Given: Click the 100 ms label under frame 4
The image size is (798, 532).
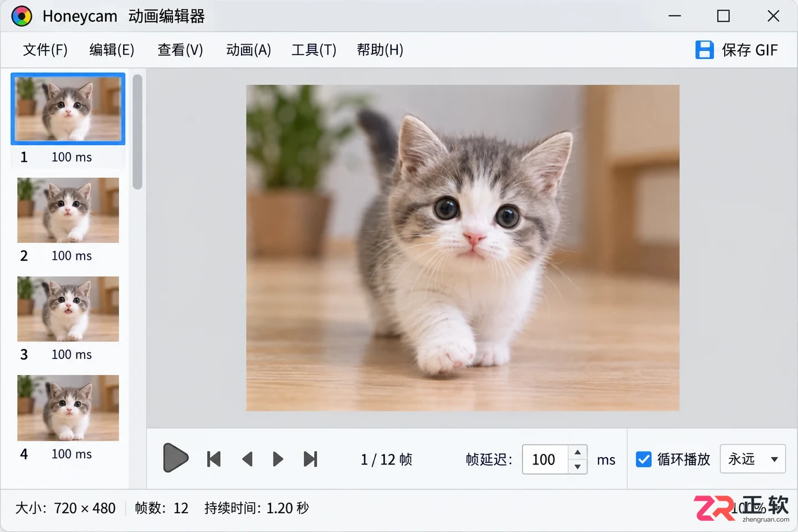Looking at the screenshot, I should coord(71,454).
